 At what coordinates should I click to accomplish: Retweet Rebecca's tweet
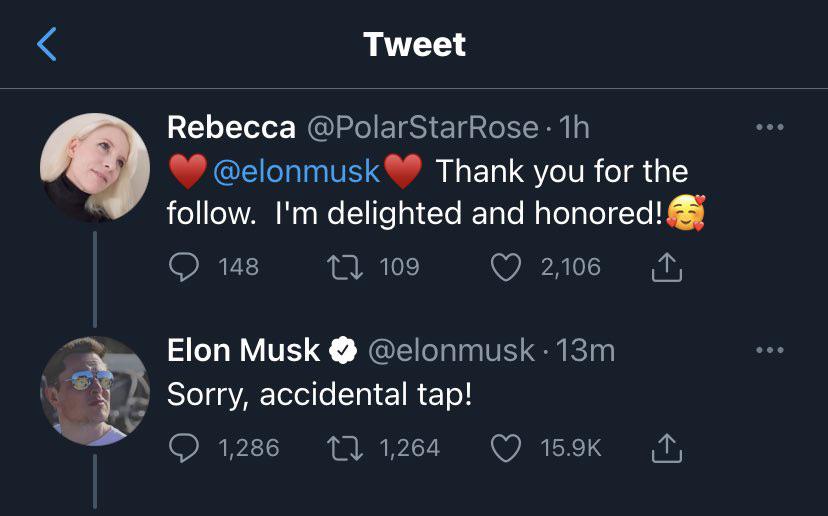(x=342, y=267)
